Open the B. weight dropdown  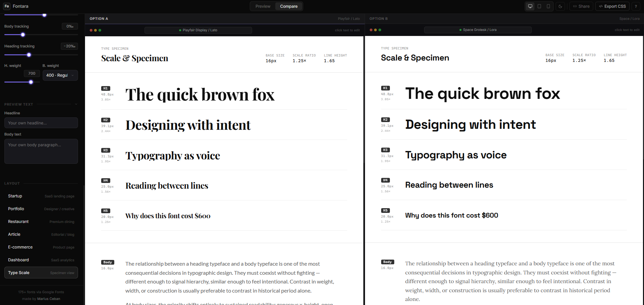60,75
